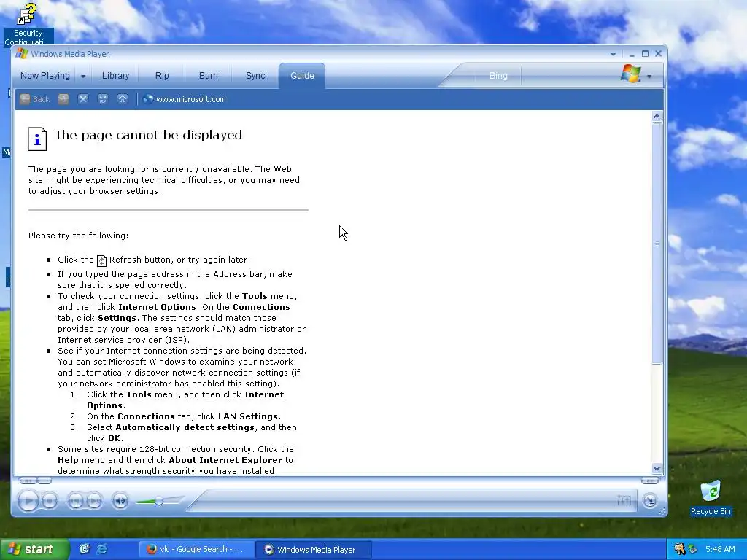This screenshot has height=560, width=747.
Task: Mute the sound with the speaker icon
Action: coord(120,500)
